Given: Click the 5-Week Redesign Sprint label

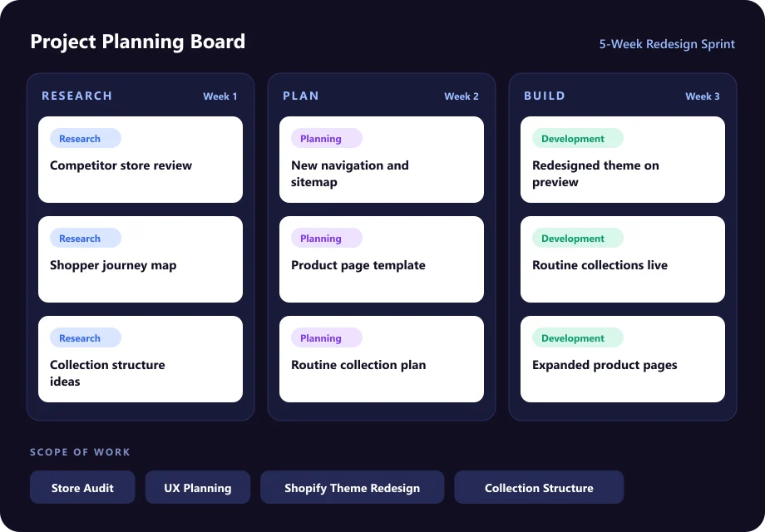Looking at the screenshot, I should 667,44.
